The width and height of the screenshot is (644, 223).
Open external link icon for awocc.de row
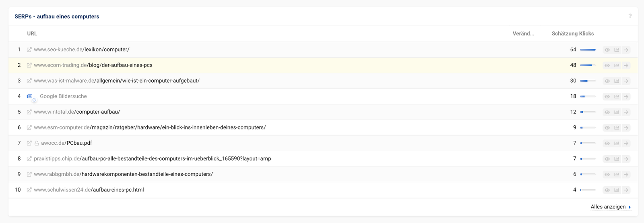pos(29,143)
